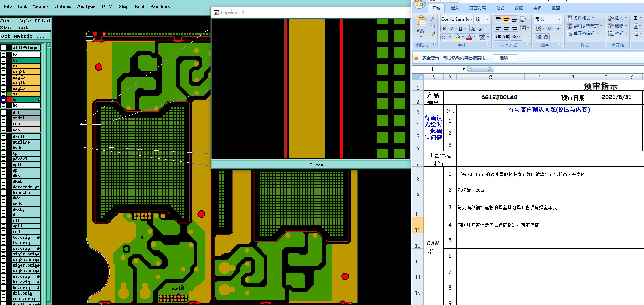
Task: Click the 删除 delete cells button
Action: coord(618,26)
